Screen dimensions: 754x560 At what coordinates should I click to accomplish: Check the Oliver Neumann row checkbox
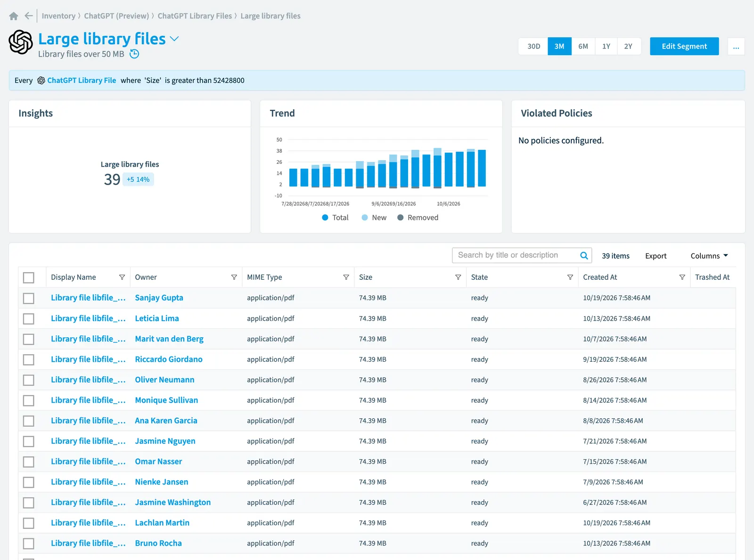(29, 380)
